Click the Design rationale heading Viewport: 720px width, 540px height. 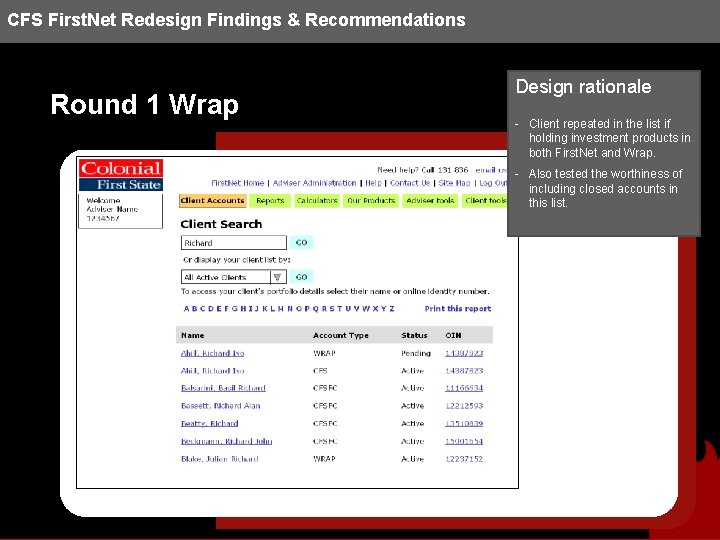[583, 87]
